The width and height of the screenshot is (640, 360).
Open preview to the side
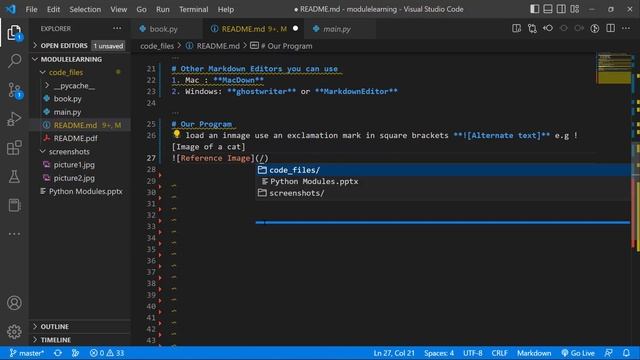(516, 29)
